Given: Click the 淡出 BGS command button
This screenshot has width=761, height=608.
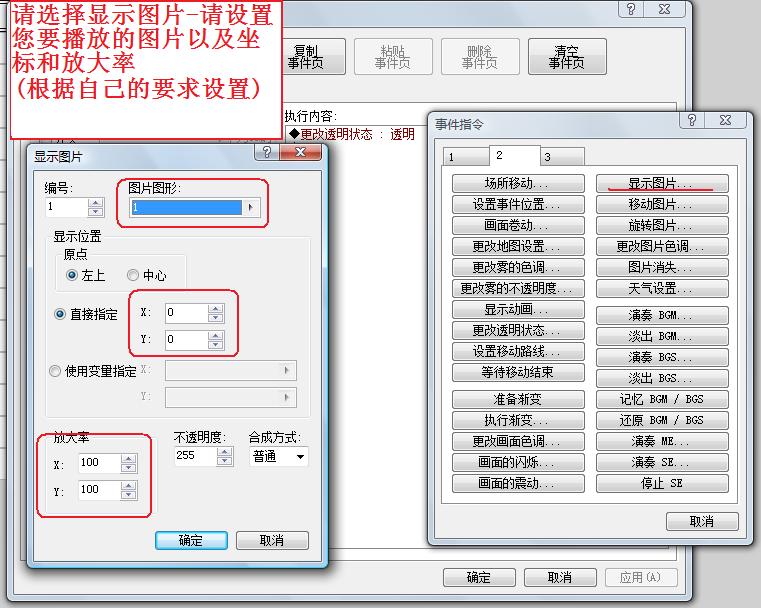Looking at the screenshot, I should 662,378.
